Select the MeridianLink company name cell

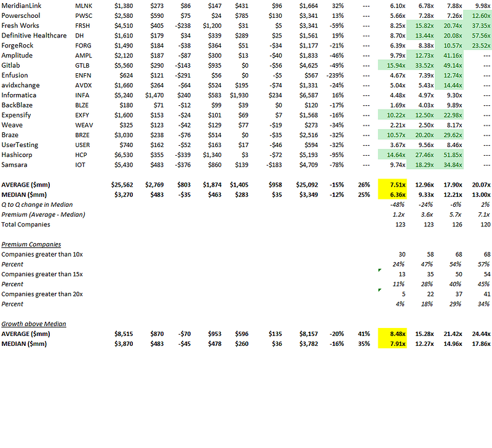coord(22,6)
